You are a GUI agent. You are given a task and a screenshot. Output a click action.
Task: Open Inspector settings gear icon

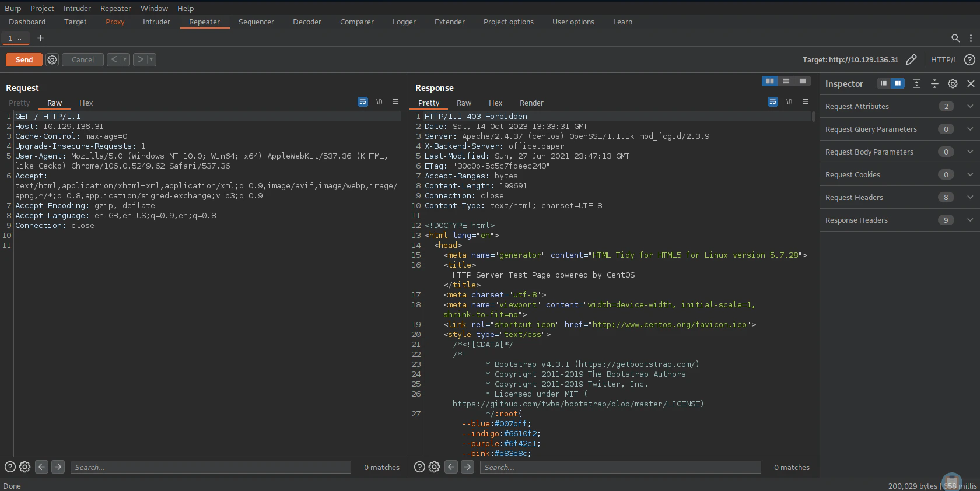click(953, 84)
